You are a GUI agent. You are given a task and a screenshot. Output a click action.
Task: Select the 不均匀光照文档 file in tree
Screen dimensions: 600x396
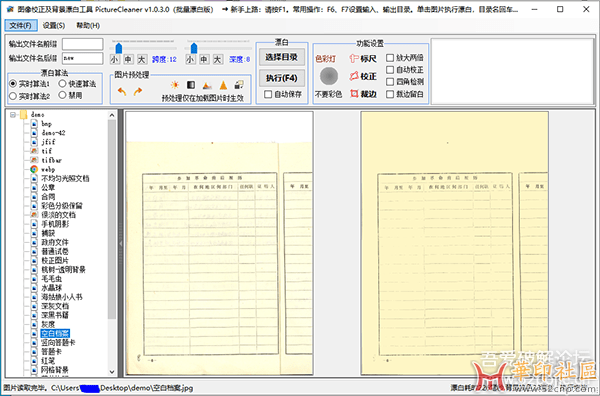pyautogui.click(x=65, y=178)
